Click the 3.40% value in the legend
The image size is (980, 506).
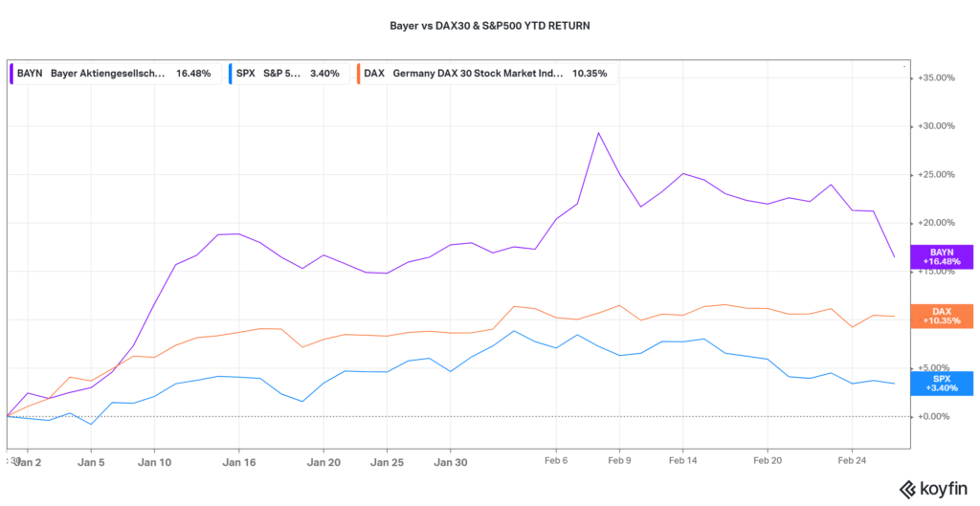324,74
